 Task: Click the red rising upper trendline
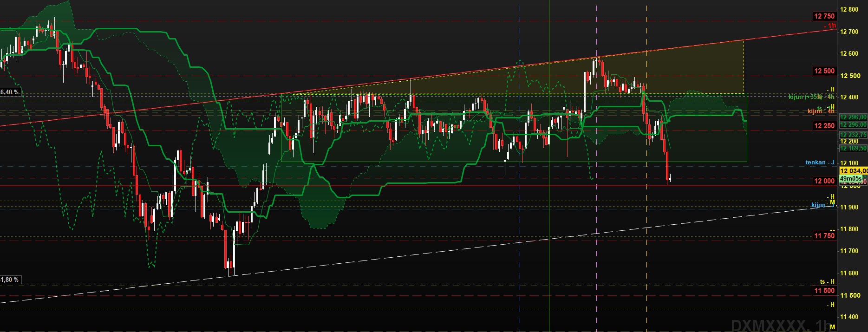click(418, 78)
